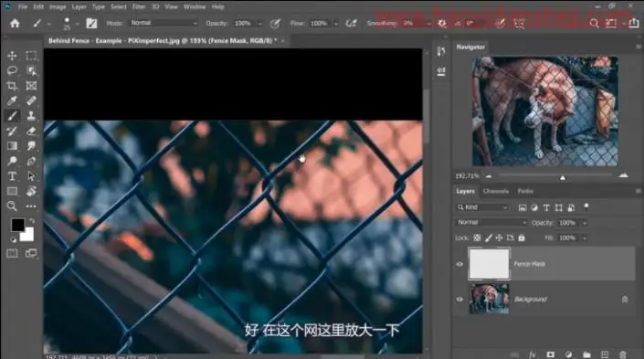Select the Object Selection tool
The image size is (644, 359).
click(x=31, y=70)
